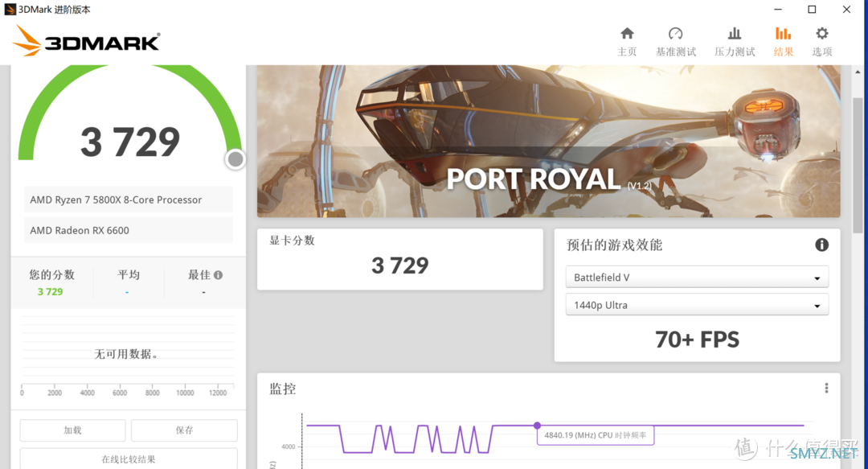Open the 主页 home icon
This screenshot has width=868, height=469.
[x=627, y=34]
